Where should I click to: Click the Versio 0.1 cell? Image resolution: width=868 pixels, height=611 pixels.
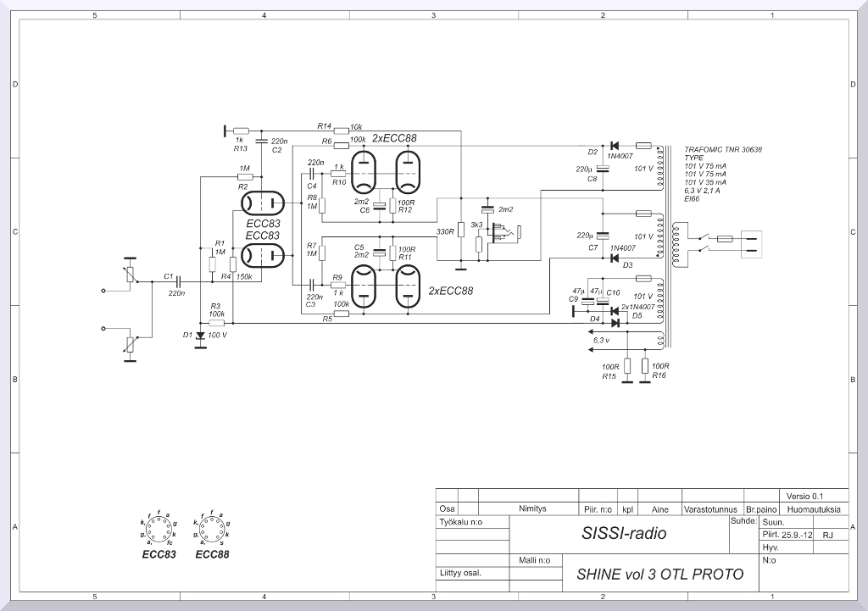(x=804, y=496)
